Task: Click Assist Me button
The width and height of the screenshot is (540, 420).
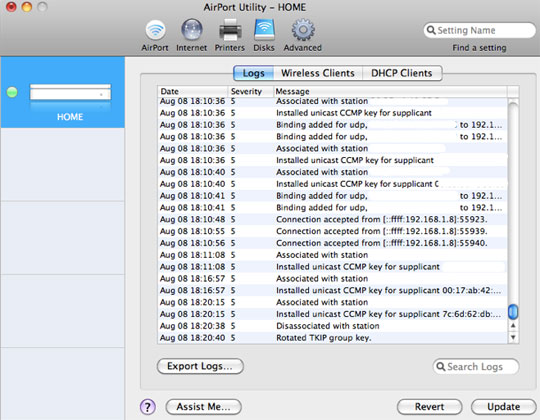Action: pos(204,407)
